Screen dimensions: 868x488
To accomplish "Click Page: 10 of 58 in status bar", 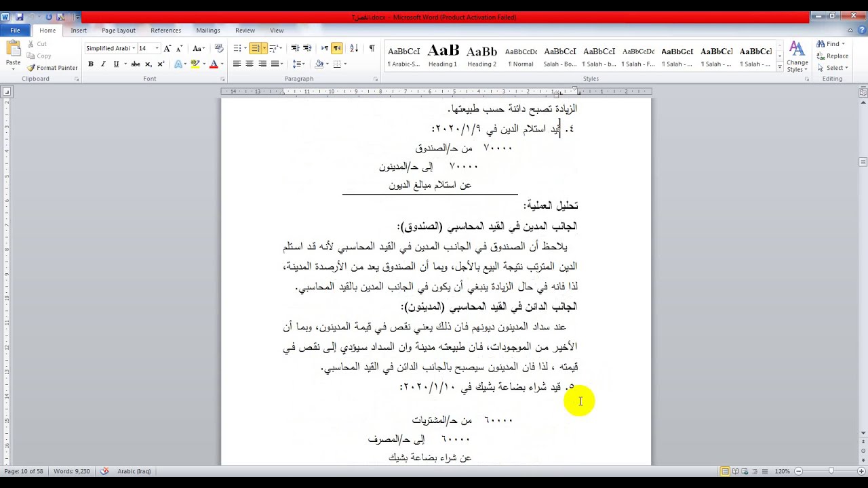I will pos(24,471).
